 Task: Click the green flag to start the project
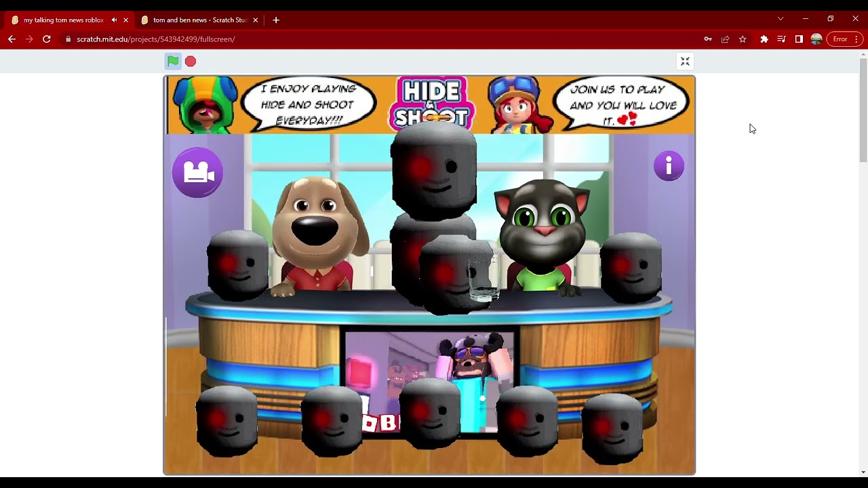click(x=173, y=62)
